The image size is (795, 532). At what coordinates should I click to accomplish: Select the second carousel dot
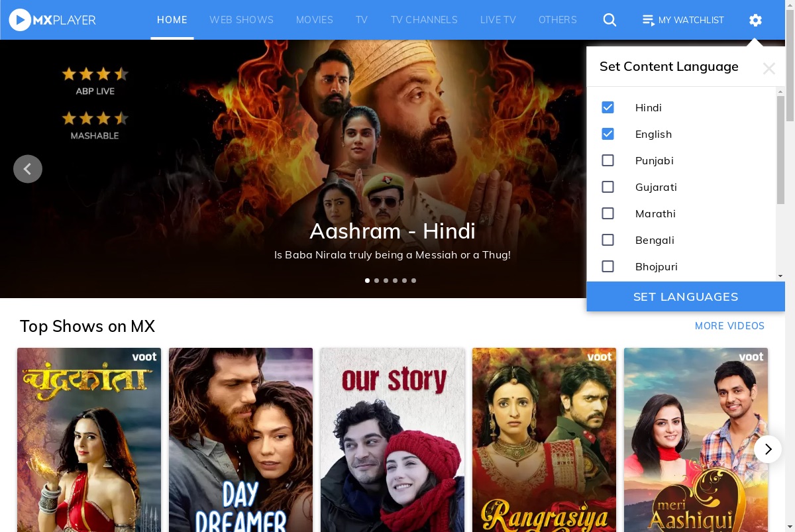(x=377, y=280)
